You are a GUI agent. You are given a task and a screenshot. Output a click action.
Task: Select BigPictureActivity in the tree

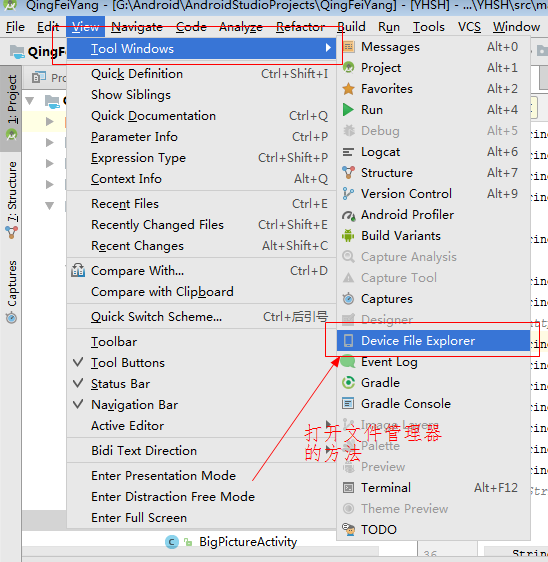coord(248,542)
